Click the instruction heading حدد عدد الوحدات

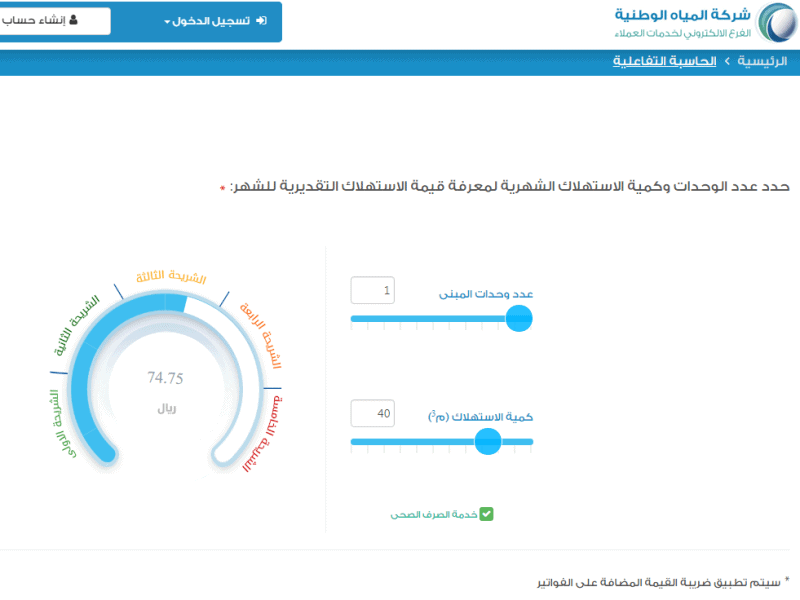pyautogui.click(x=510, y=186)
